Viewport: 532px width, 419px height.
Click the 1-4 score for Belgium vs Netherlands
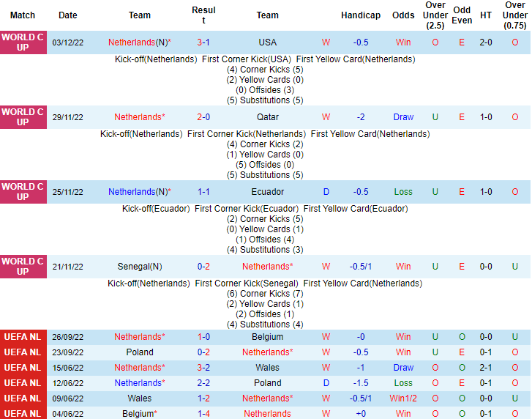click(x=203, y=414)
